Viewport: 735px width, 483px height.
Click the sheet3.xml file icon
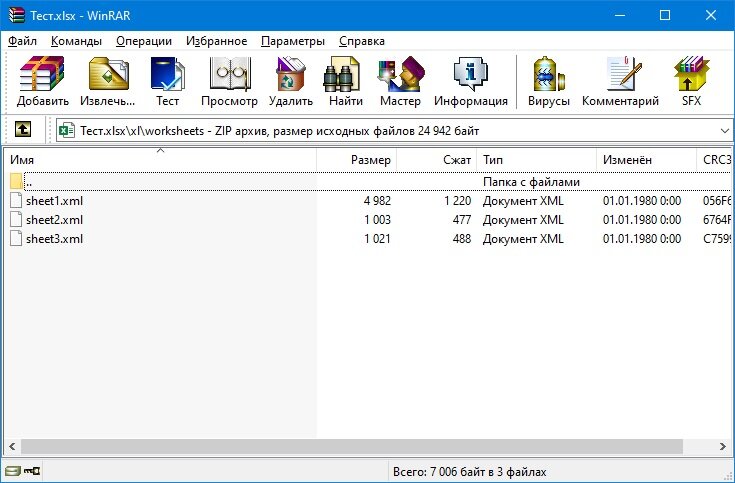(16, 238)
